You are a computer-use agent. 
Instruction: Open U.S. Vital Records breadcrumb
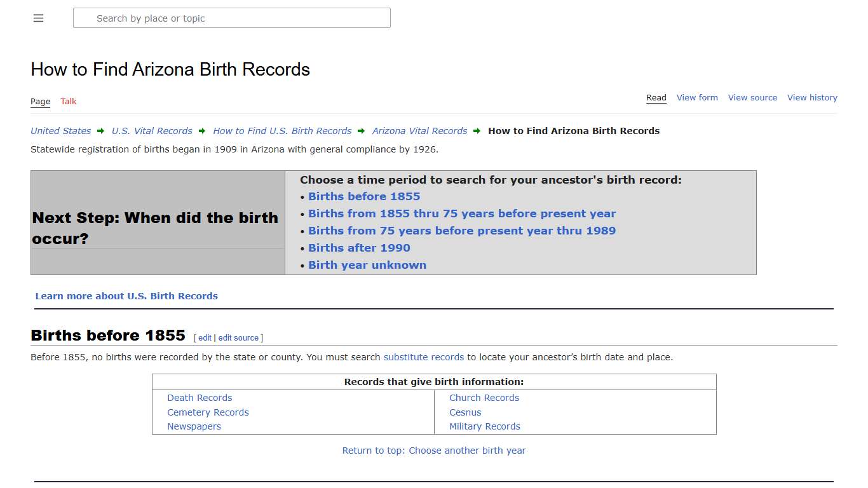152,131
